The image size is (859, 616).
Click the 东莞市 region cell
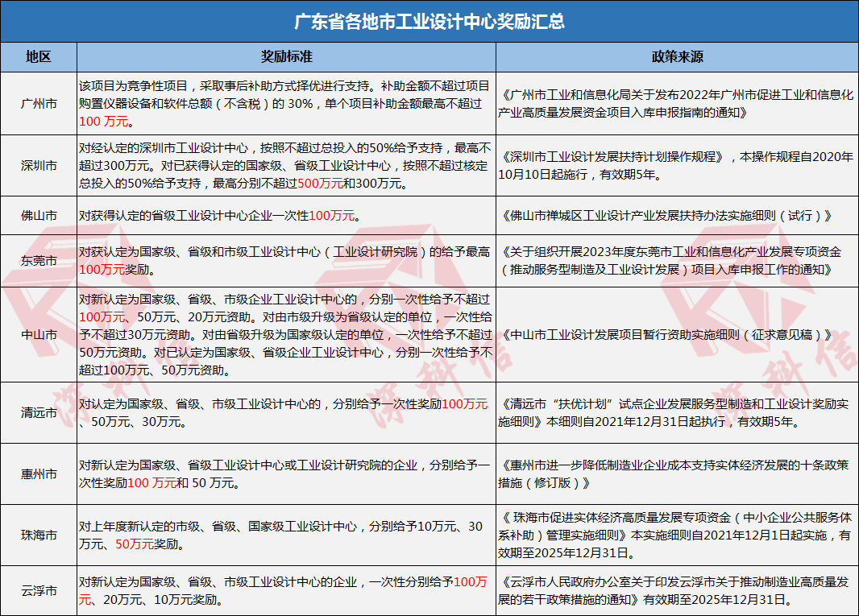[39, 261]
